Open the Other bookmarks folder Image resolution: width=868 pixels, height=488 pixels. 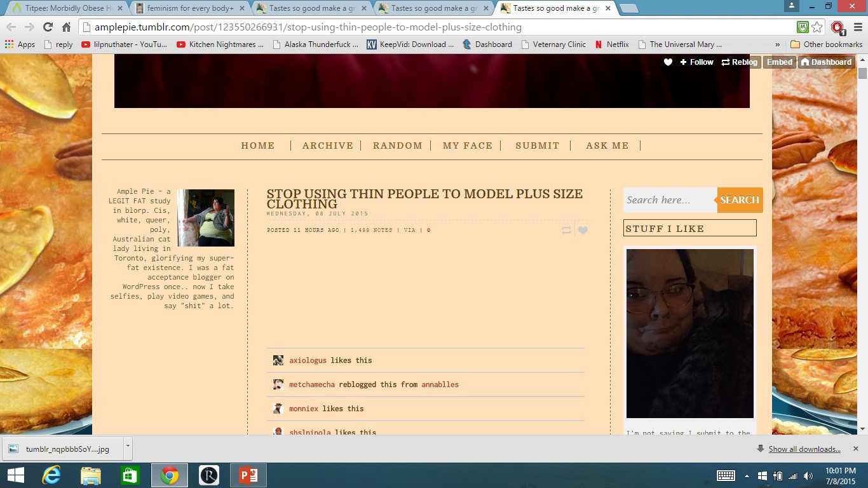(x=826, y=44)
